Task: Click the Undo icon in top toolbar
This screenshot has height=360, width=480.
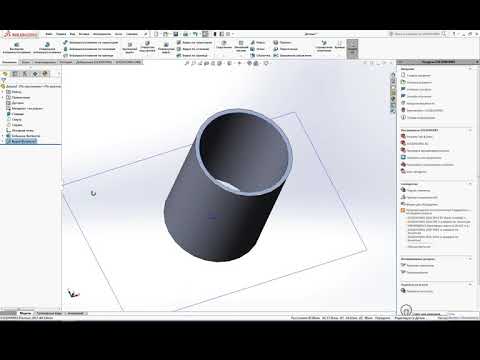Action: coord(195,34)
